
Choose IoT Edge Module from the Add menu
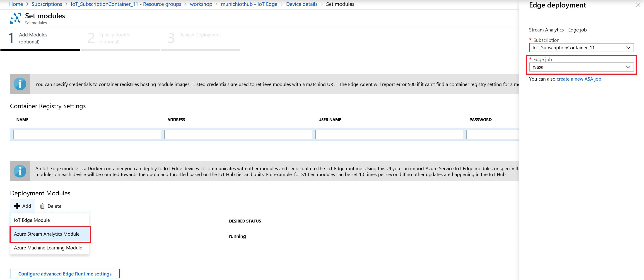click(x=32, y=220)
